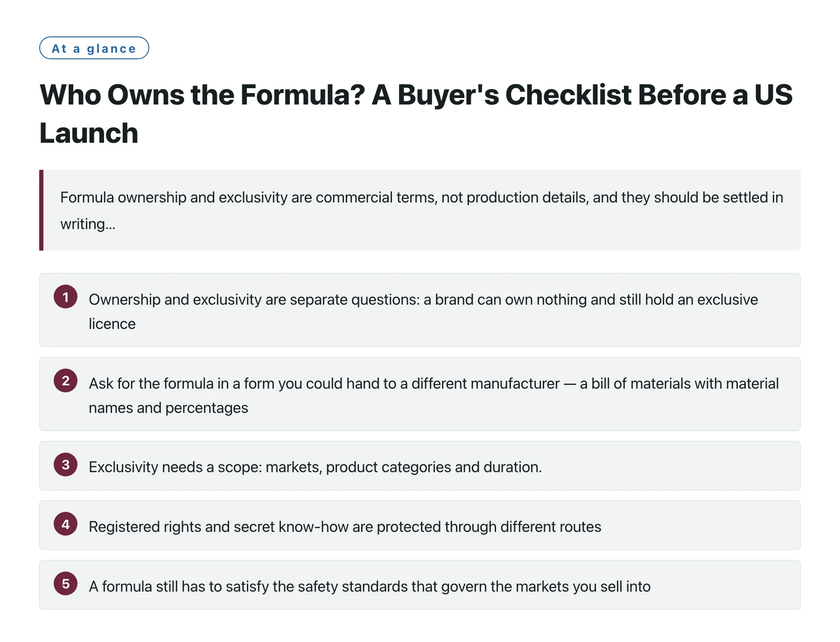Click the maroon bar on summary quote
The image size is (840, 642).
click(x=41, y=210)
